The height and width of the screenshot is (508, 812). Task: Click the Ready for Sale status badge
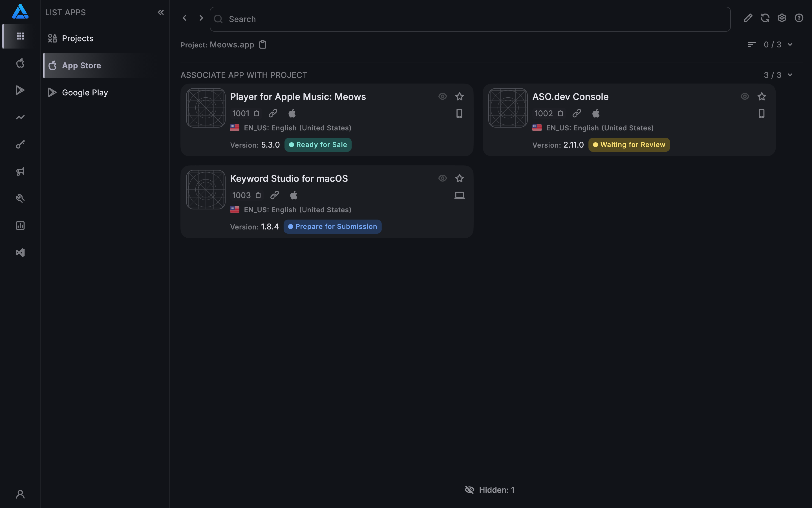[318, 145]
